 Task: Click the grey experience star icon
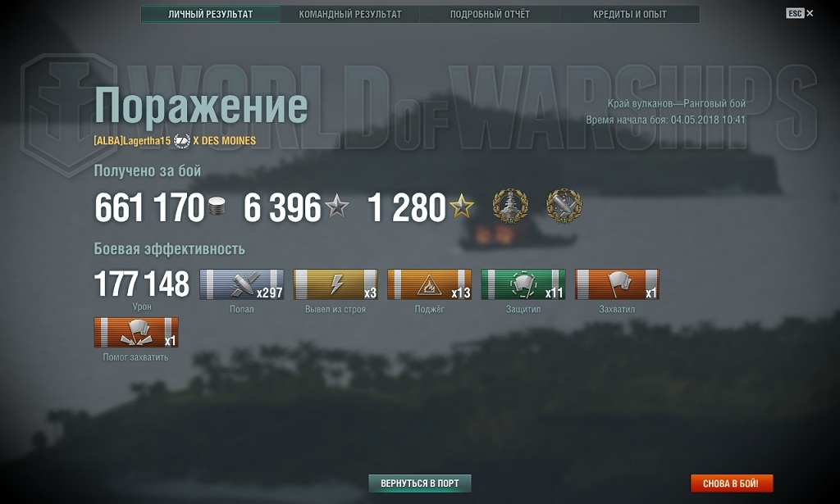(x=337, y=207)
